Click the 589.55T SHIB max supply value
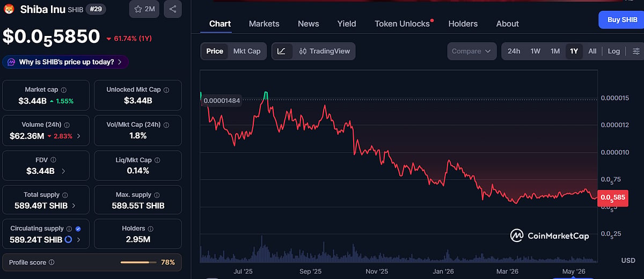The image size is (644, 279). [x=138, y=205]
